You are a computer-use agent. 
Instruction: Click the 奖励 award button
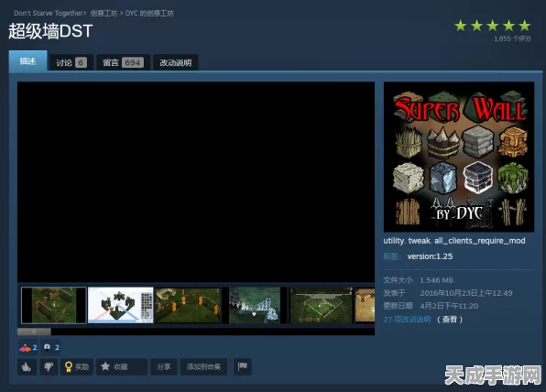(77, 366)
